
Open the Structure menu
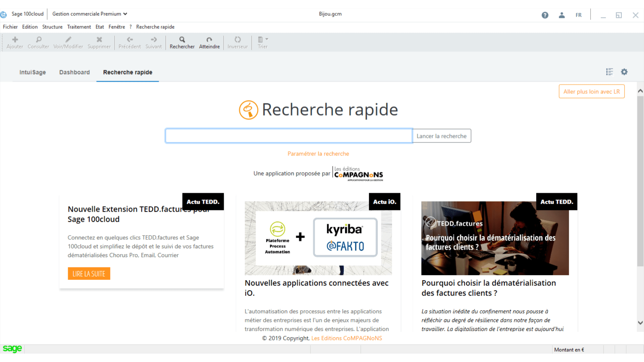click(x=52, y=27)
